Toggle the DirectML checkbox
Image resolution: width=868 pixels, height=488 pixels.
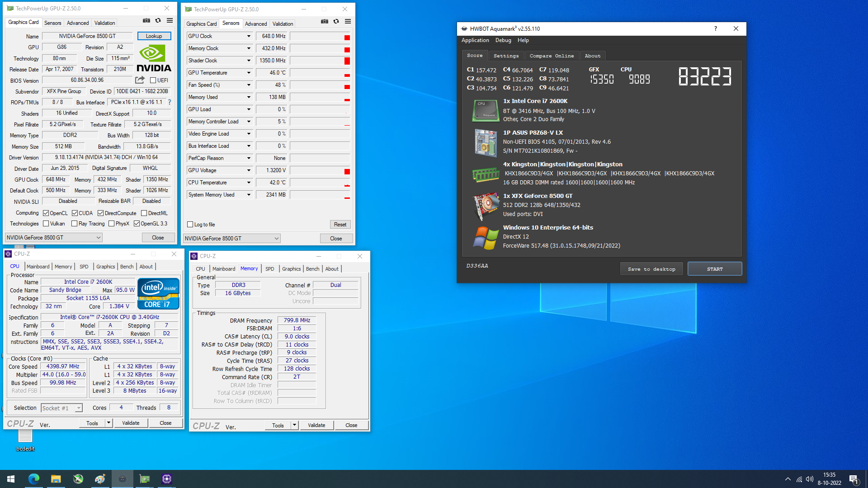click(144, 213)
